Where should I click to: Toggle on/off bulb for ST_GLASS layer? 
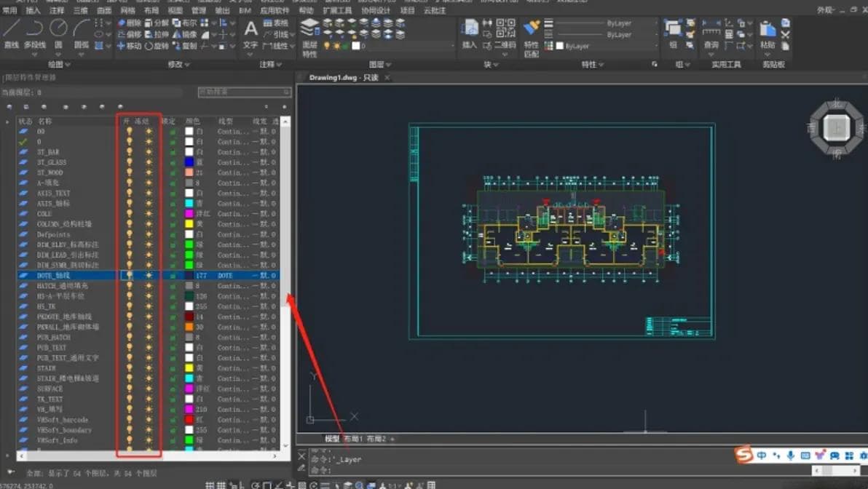point(130,162)
